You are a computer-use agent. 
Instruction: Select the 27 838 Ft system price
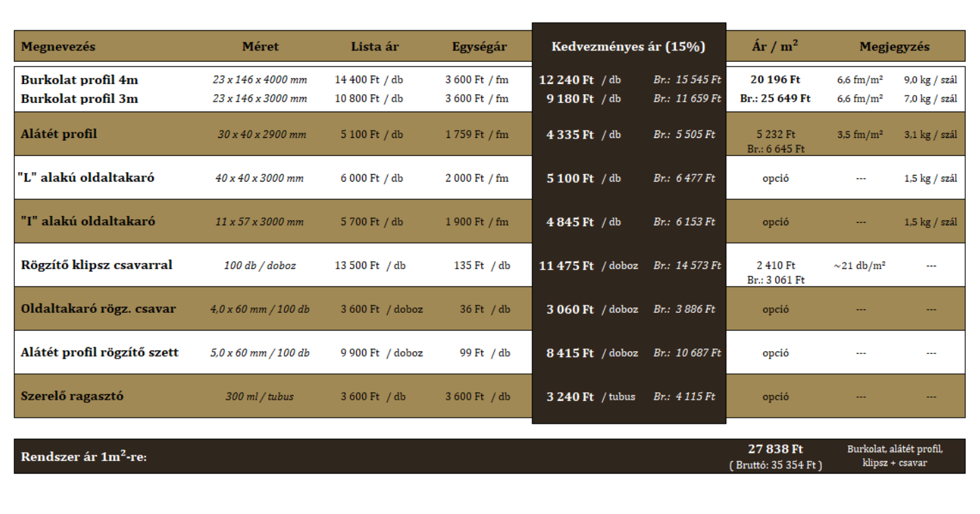775,449
